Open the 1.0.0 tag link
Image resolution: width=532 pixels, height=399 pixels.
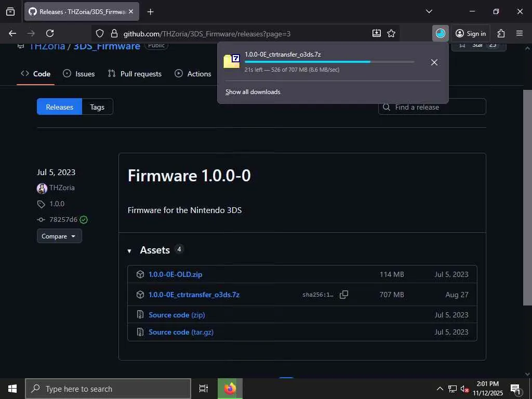[x=57, y=204]
